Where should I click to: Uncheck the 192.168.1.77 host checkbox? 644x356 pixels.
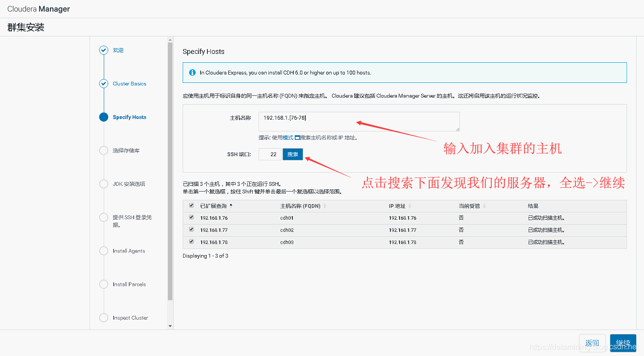[191, 229]
